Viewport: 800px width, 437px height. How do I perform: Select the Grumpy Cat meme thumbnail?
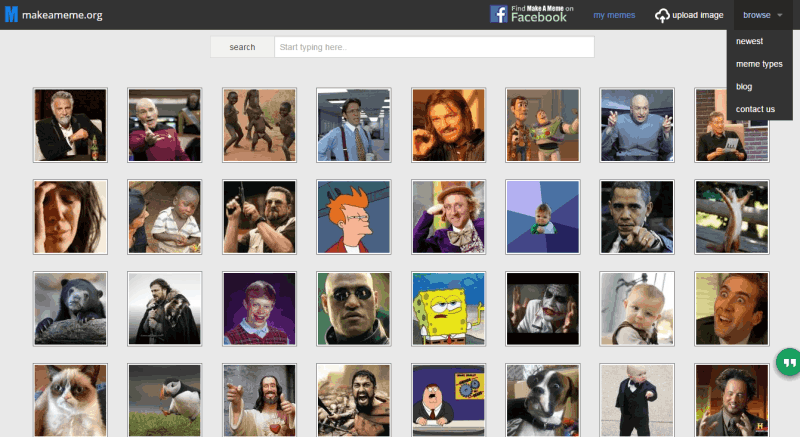click(70, 400)
